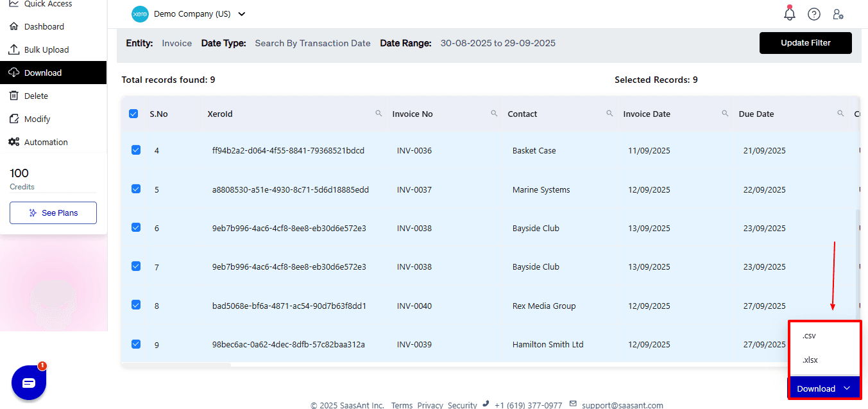Toggle the select-all header checkbox

[133, 114]
